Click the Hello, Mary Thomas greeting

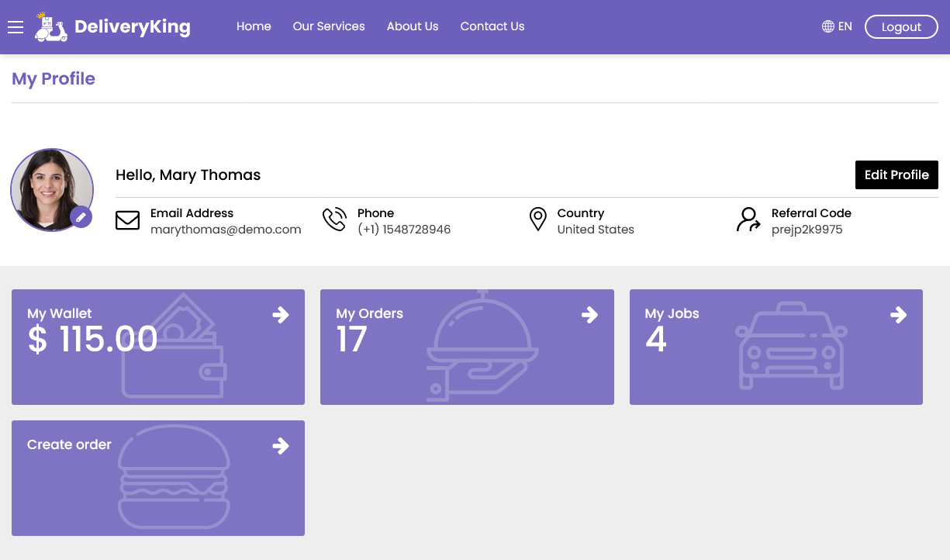[x=188, y=175]
